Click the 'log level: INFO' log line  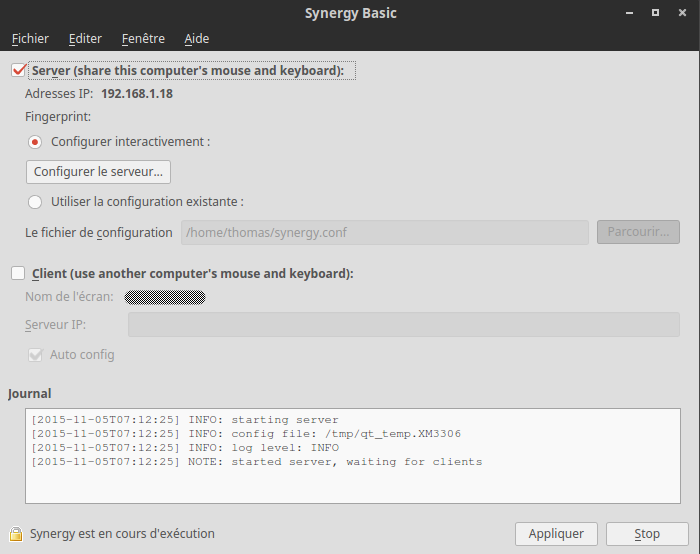coord(185,448)
